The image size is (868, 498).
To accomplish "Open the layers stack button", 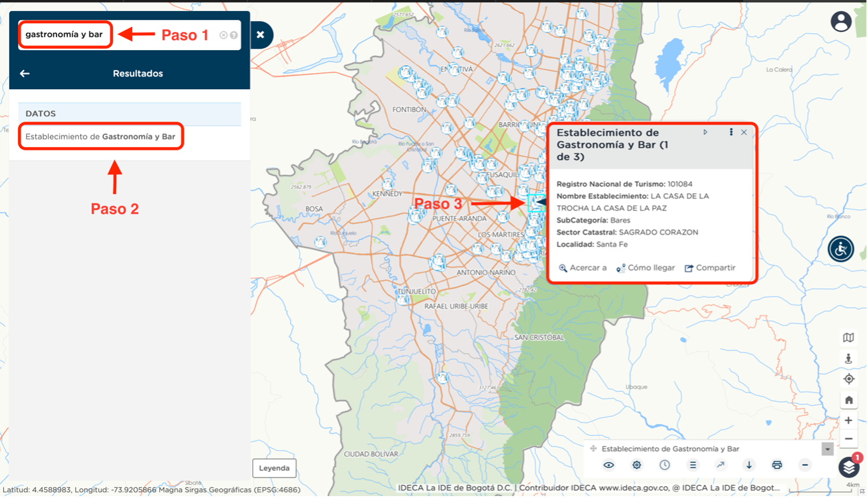I will tap(849, 467).
